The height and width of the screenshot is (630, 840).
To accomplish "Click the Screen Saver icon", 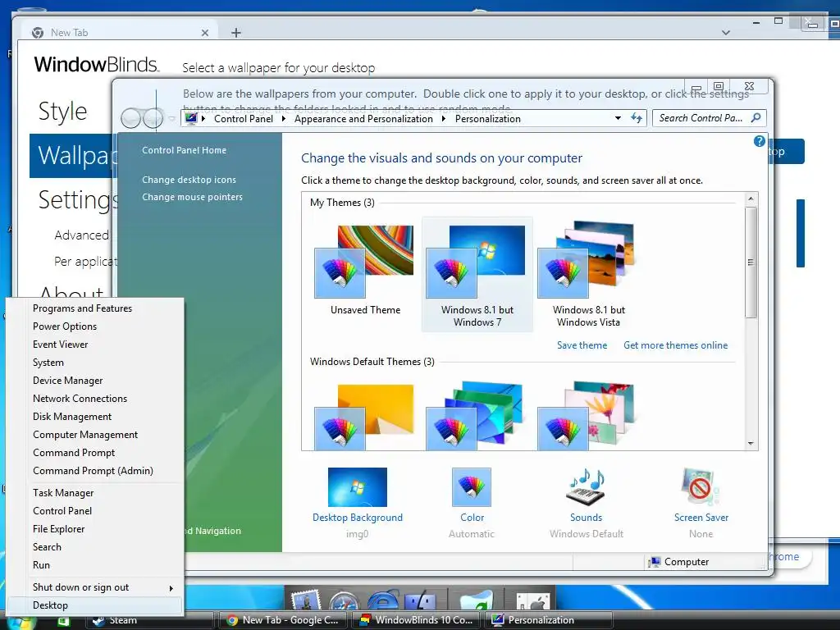I will coord(701,487).
